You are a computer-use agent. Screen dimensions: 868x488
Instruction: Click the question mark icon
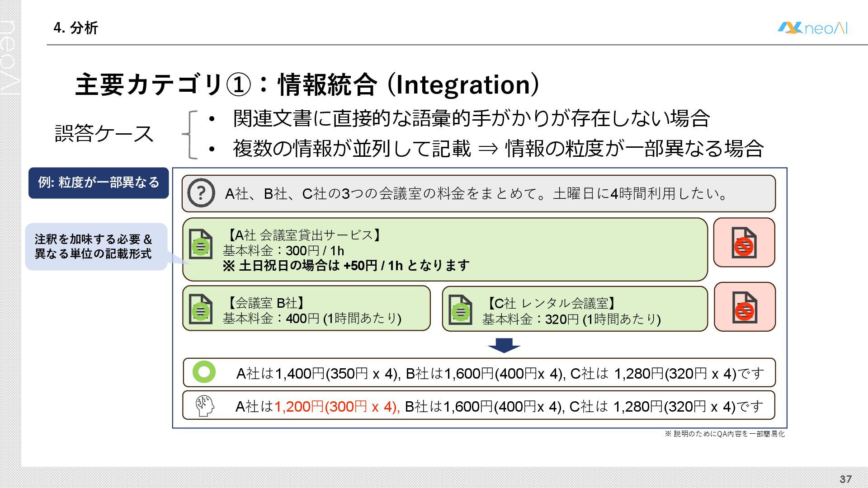[x=201, y=193]
